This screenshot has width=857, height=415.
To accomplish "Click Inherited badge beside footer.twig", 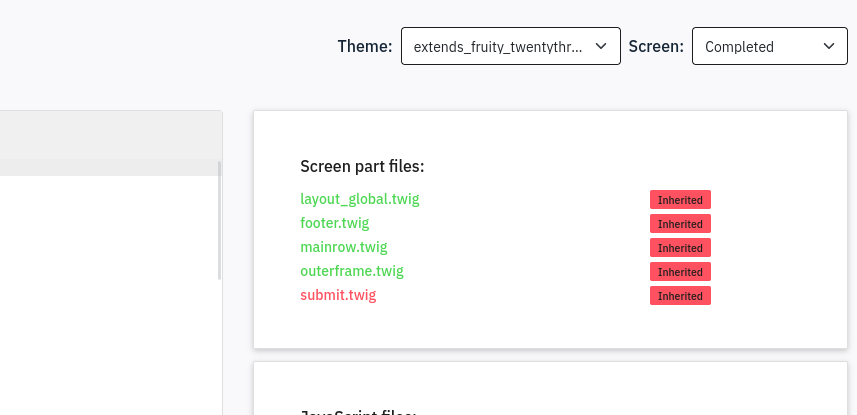I will click(680, 224).
